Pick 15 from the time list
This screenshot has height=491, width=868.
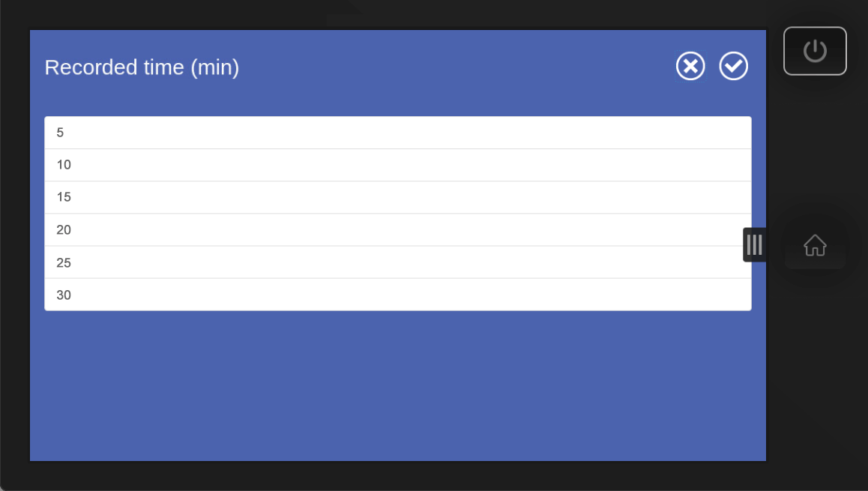click(397, 197)
